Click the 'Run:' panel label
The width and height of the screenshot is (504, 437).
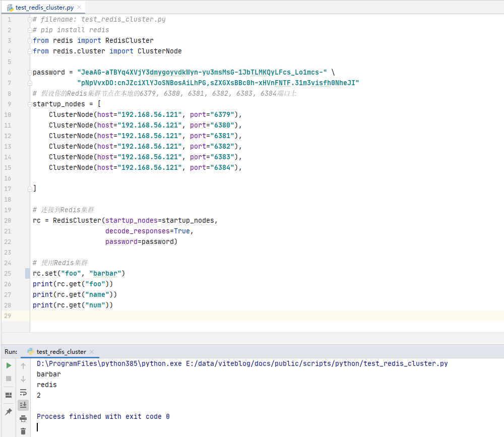[x=11, y=352]
